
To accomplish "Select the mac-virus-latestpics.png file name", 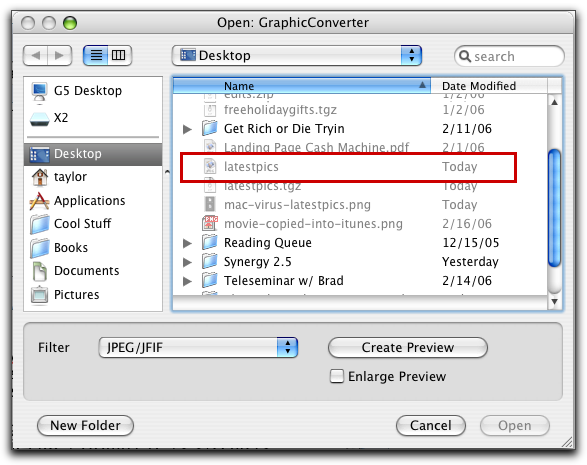I will pos(297,205).
